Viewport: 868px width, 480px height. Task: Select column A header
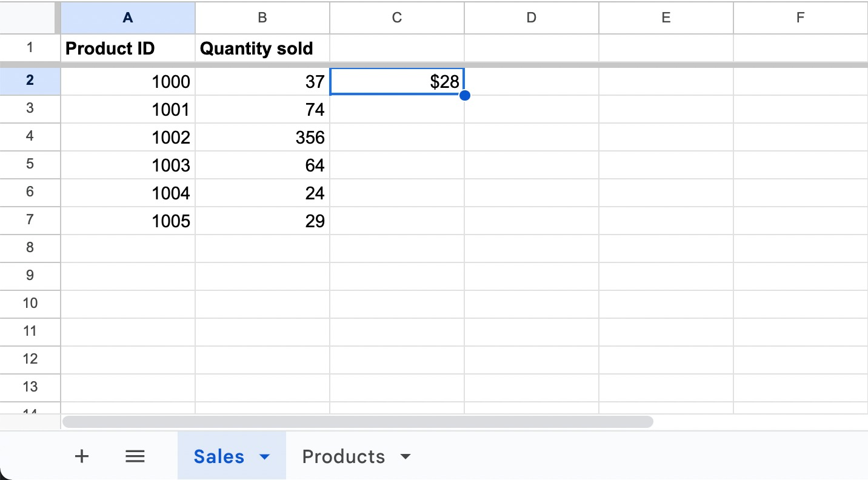pos(127,18)
